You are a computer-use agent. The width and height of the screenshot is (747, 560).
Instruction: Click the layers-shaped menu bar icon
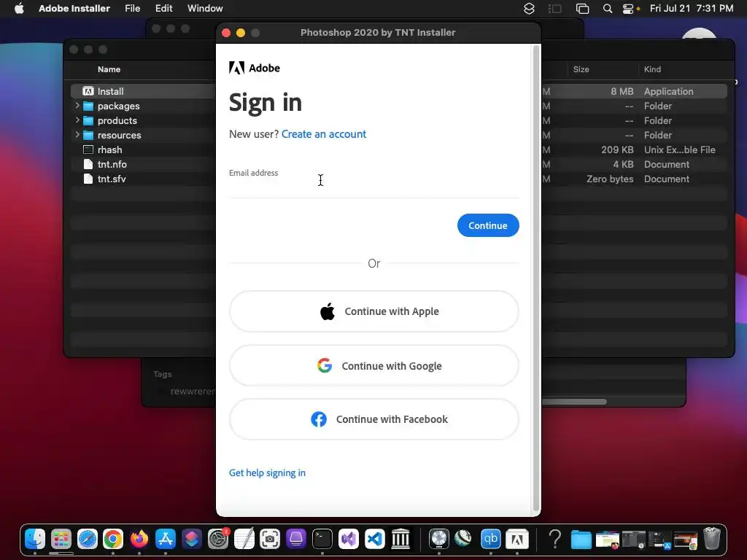click(x=529, y=9)
